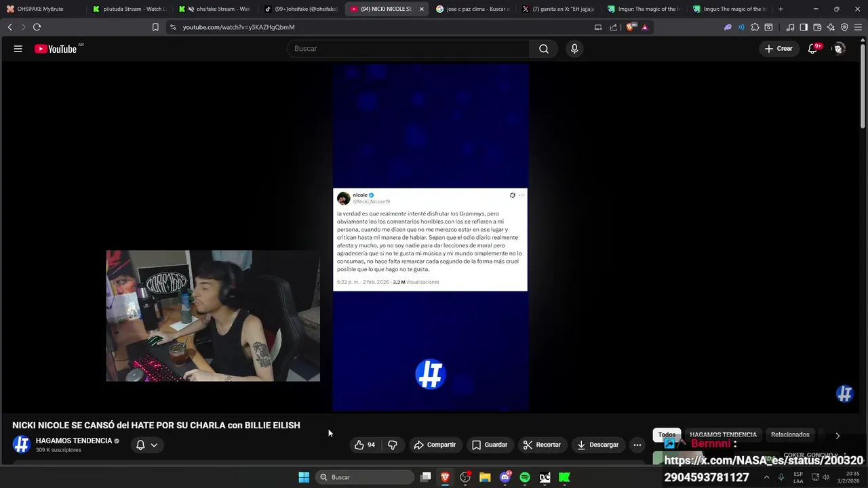This screenshot has height=488, width=868.
Task: Open the YouTube account avatar menu
Action: tap(839, 49)
